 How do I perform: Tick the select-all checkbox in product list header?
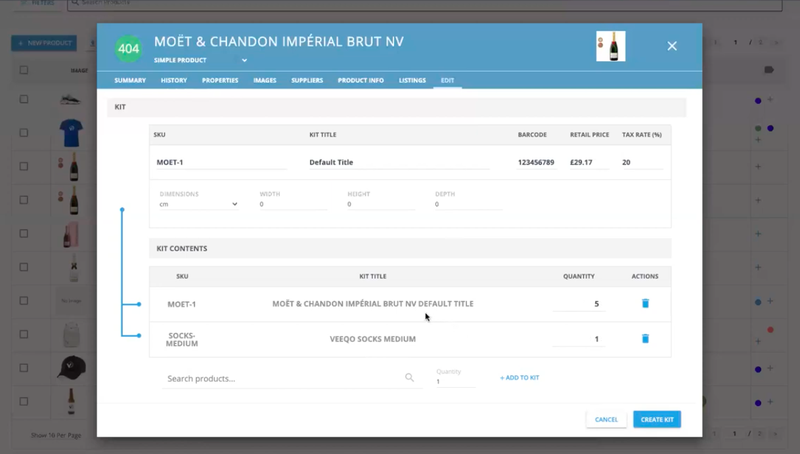point(24,70)
